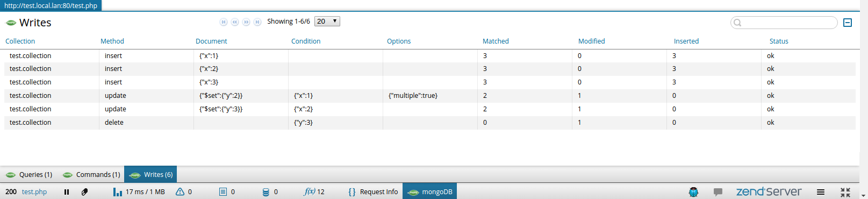Click the Showing 1-6/6 label
Image resolution: width=868 pixels, height=199 pixels.
click(x=289, y=22)
